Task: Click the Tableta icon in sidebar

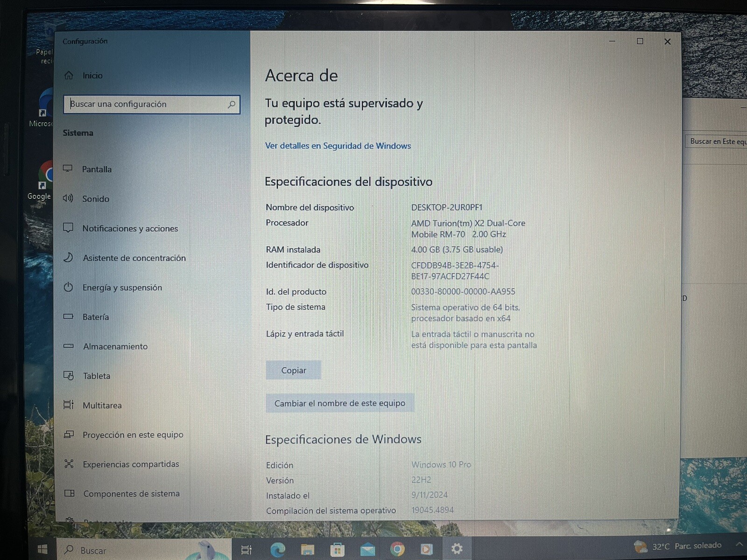Action: pyautogui.click(x=69, y=376)
